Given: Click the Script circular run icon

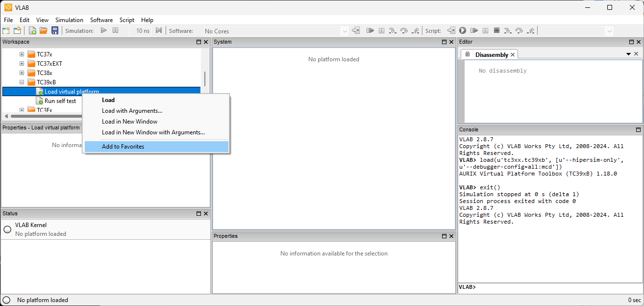Looking at the screenshot, I should tap(462, 30).
